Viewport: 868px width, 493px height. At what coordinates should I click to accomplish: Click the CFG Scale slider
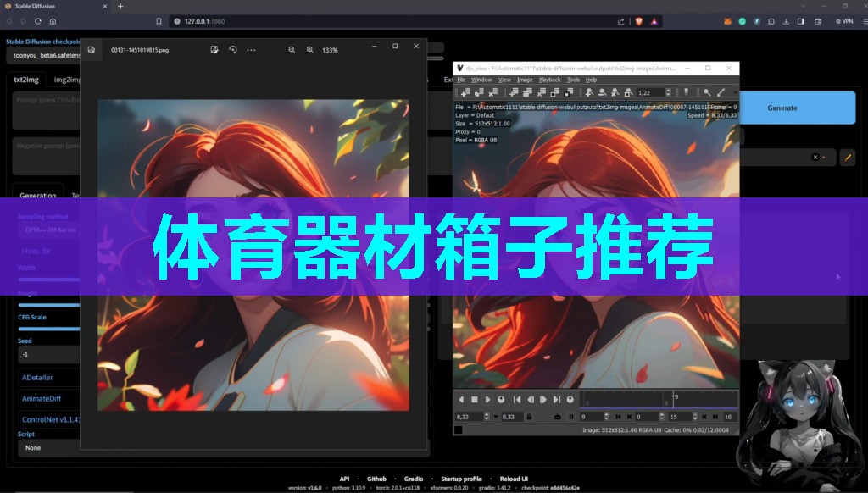click(x=48, y=329)
